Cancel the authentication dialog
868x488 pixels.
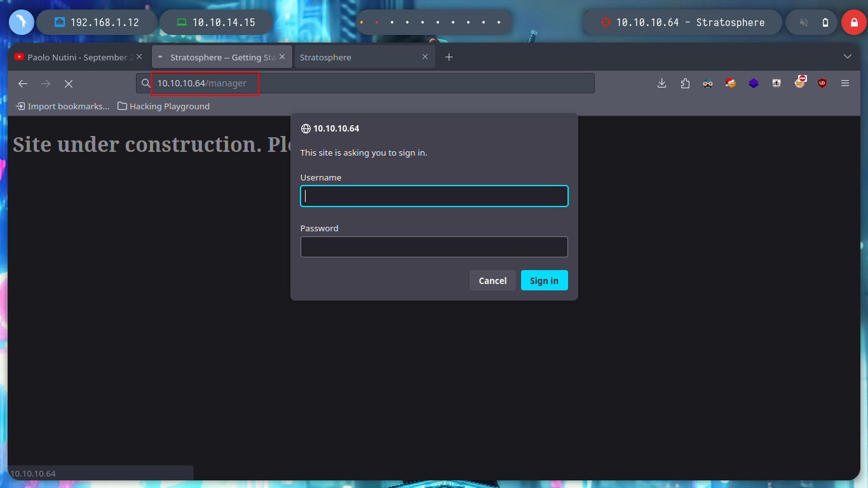(492, 280)
